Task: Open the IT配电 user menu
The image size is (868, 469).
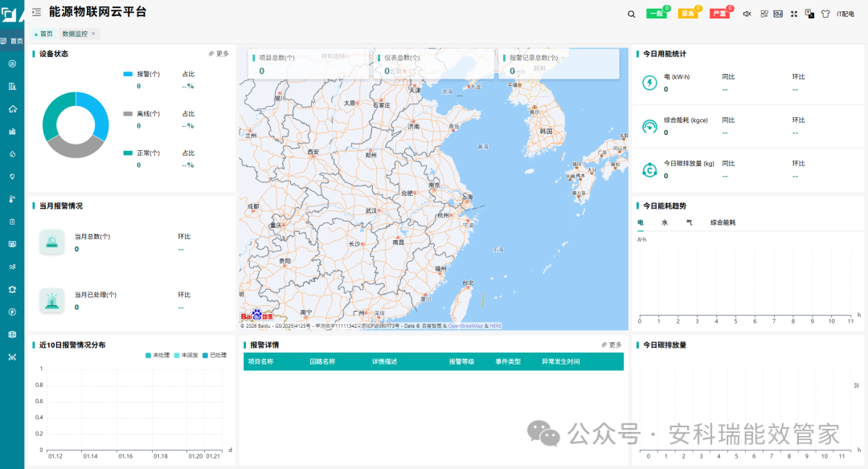Action: [x=845, y=14]
